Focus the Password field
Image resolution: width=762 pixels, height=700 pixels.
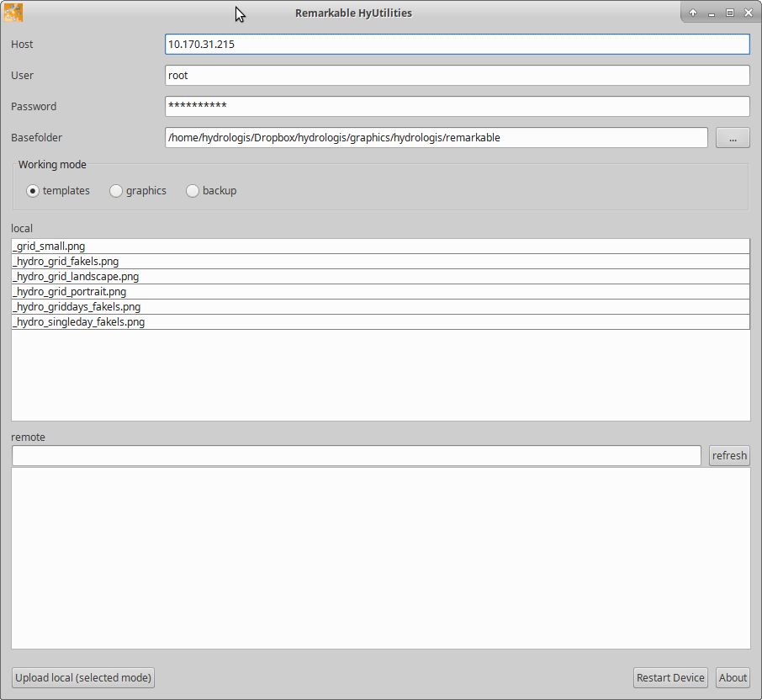click(458, 107)
